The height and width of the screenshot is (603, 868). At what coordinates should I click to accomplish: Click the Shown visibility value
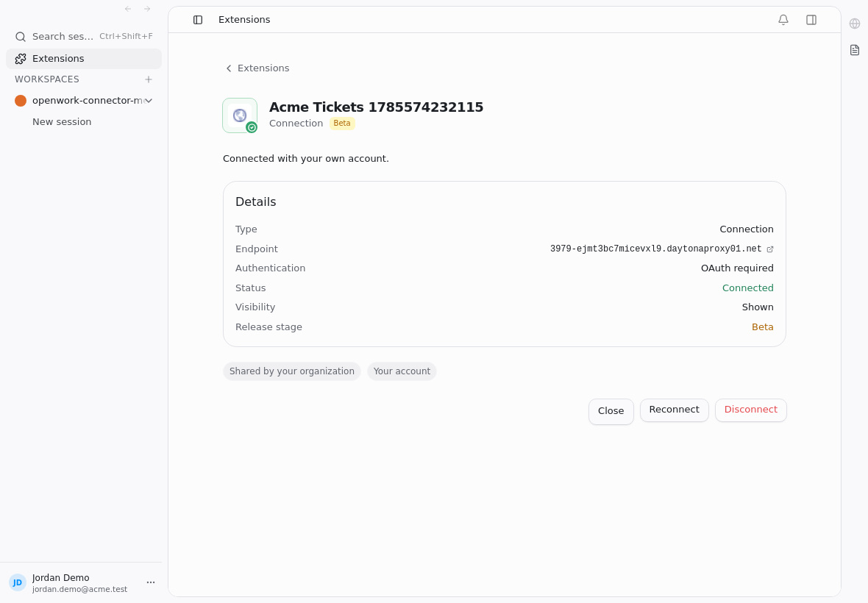pyautogui.click(x=757, y=307)
